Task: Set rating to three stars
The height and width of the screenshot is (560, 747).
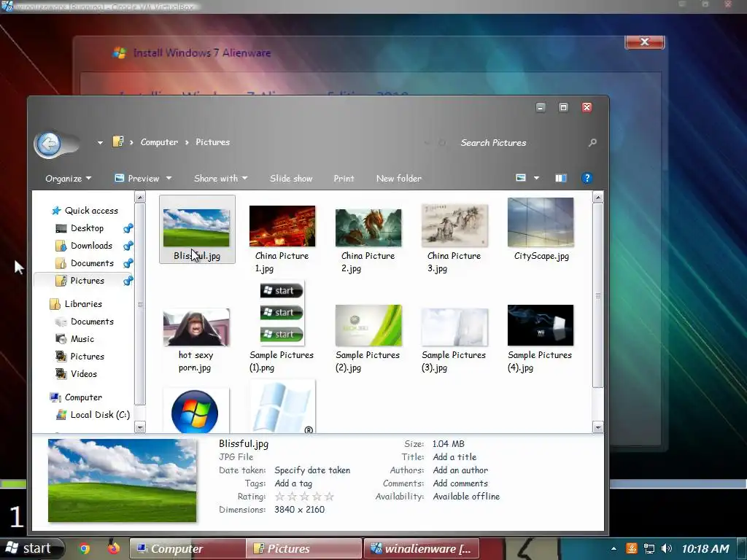Action: (x=304, y=497)
